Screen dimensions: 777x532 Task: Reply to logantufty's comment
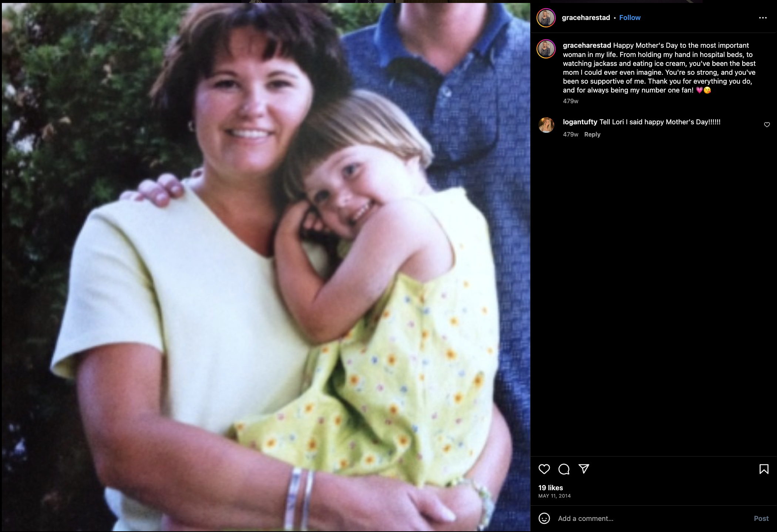[592, 134]
